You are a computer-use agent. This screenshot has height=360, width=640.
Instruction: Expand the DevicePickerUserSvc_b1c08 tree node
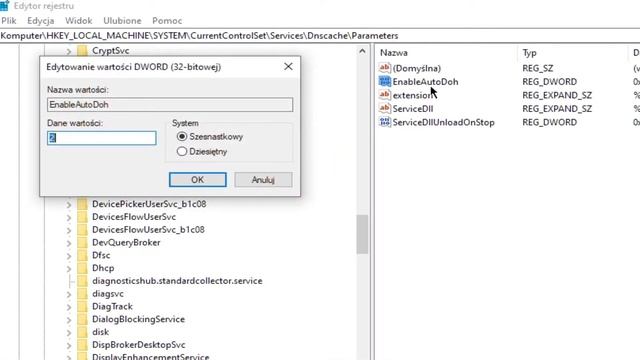(x=69, y=204)
